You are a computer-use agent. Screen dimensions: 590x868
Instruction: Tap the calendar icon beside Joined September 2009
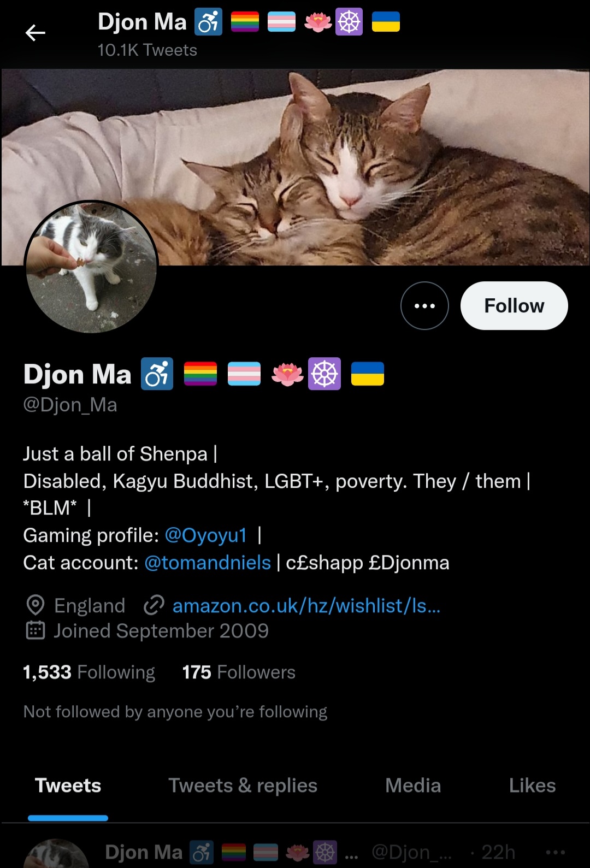coord(36,631)
